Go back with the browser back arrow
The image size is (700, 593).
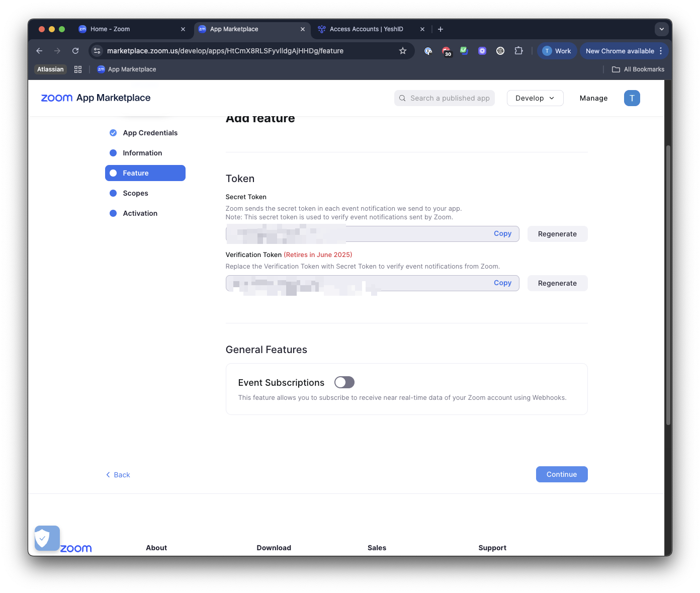click(39, 51)
